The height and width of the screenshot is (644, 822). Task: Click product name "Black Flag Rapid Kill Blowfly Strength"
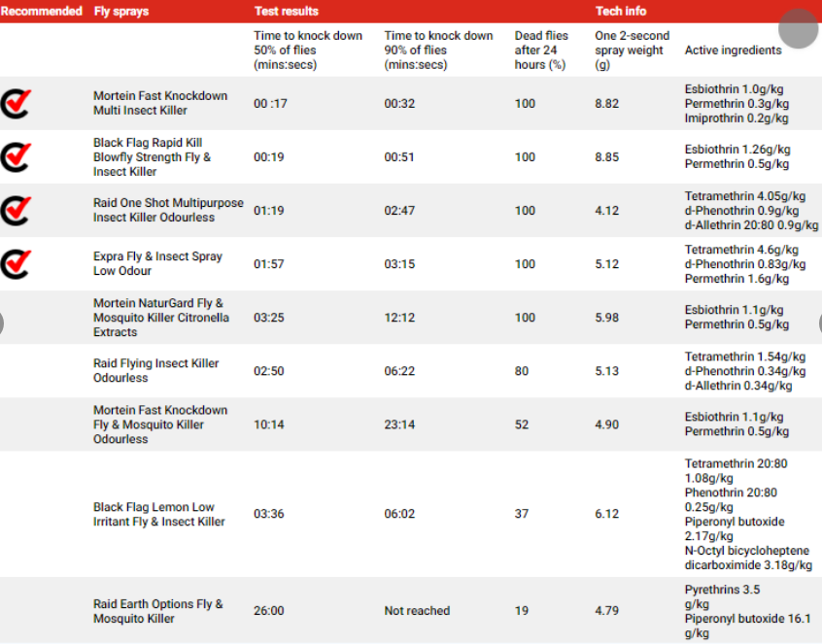point(152,156)
